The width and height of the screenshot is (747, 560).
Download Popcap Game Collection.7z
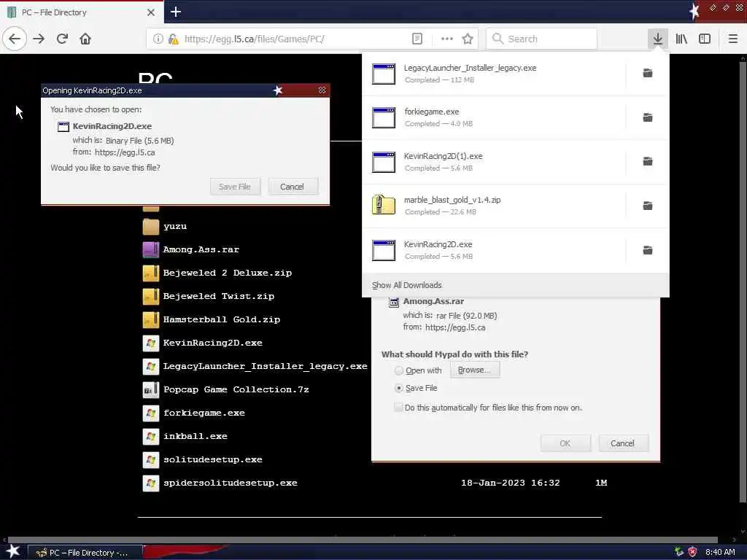pos(236,389)
